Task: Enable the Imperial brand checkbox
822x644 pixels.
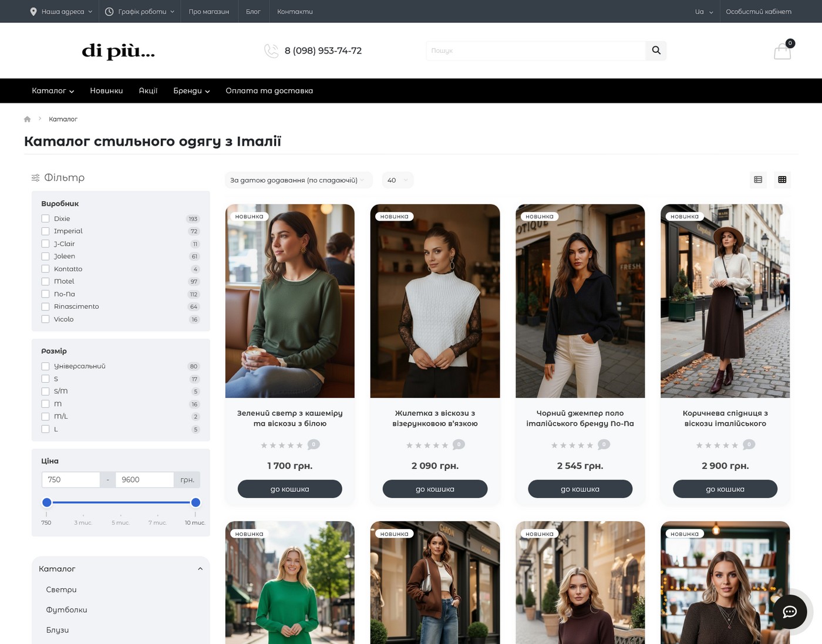Action: pyautogui.click(x=45, y=231)
